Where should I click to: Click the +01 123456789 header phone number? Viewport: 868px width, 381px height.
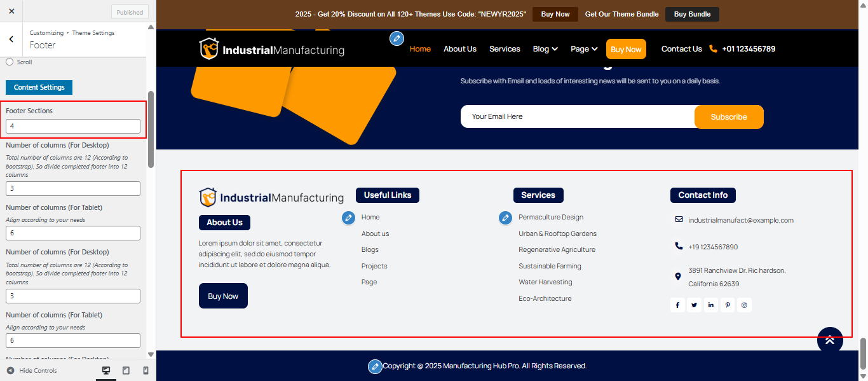click(x=749, y=49)
